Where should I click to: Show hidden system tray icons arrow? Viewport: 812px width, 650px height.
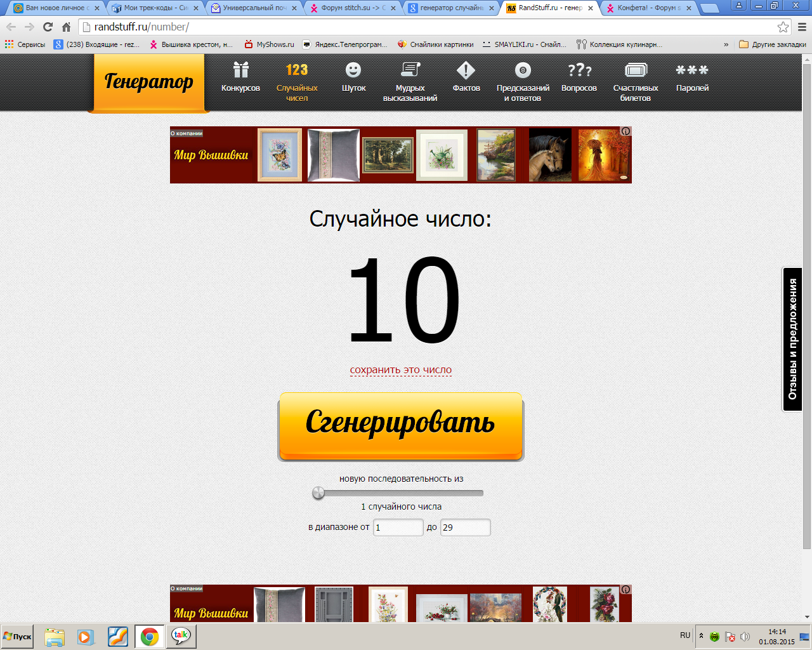(x=701, y=635)
